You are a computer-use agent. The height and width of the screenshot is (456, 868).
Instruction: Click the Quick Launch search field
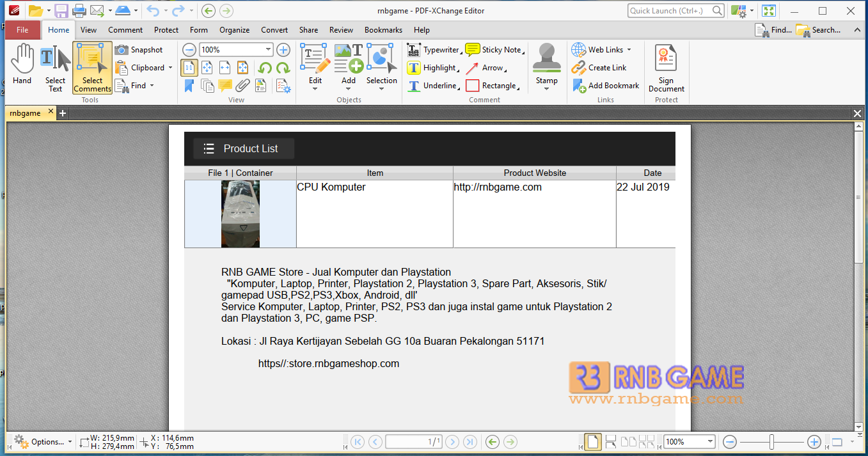675,10
